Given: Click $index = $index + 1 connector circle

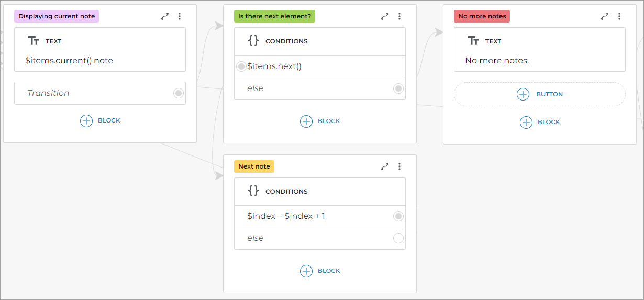Looking at the screenshot, I should (x=398, y=216).
